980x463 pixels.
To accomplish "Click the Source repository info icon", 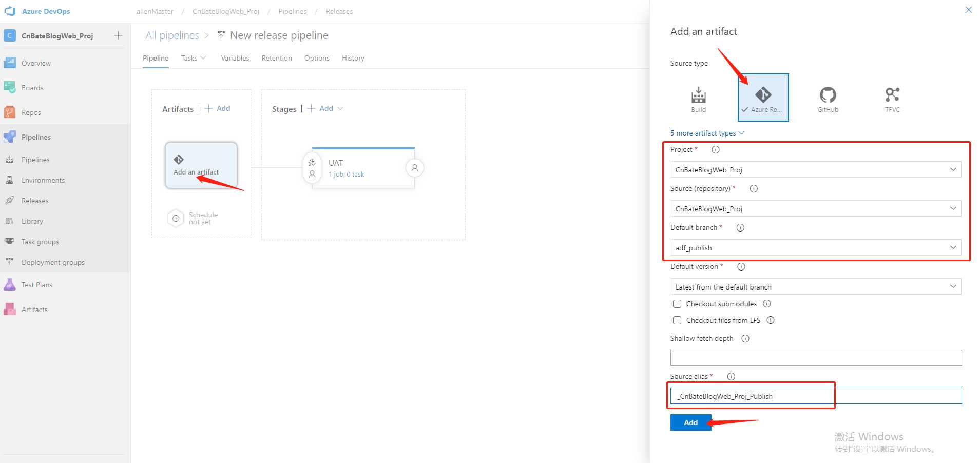I will (x=754, y=188).
